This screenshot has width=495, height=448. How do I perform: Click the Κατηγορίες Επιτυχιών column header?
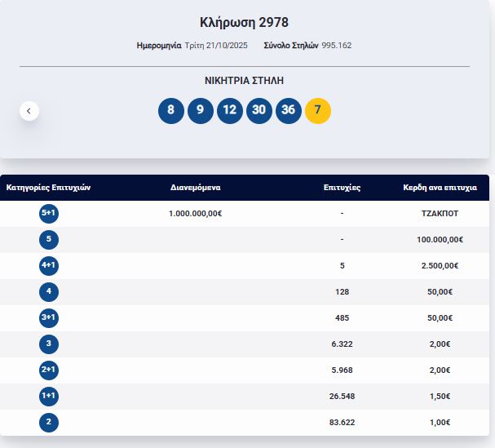(x=48, y=188)
